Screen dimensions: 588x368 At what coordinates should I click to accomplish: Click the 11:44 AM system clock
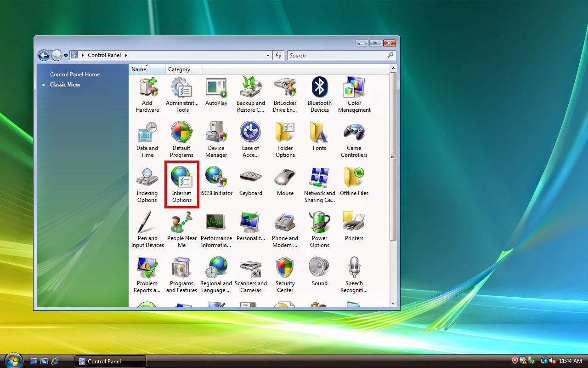pos(571,361)
